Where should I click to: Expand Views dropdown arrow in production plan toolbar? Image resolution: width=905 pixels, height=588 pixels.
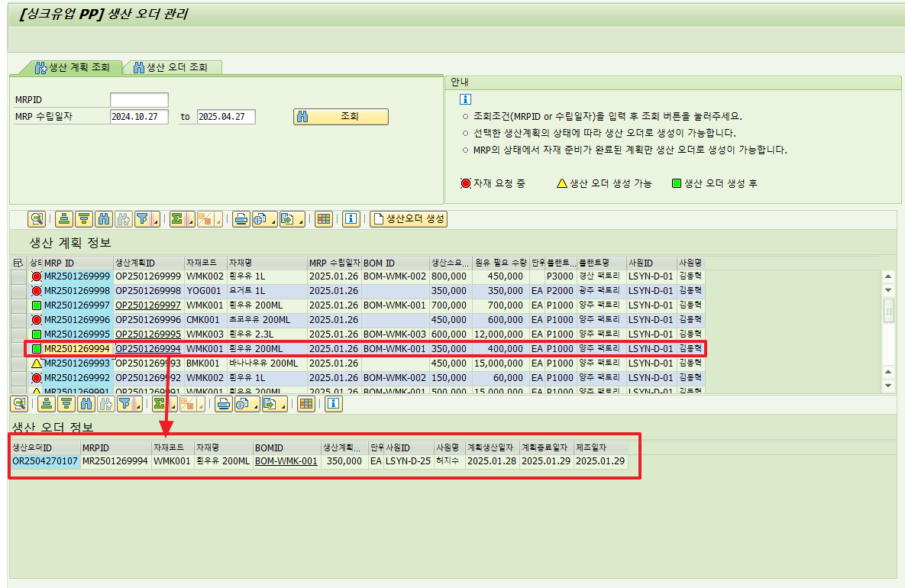[273, 219]
